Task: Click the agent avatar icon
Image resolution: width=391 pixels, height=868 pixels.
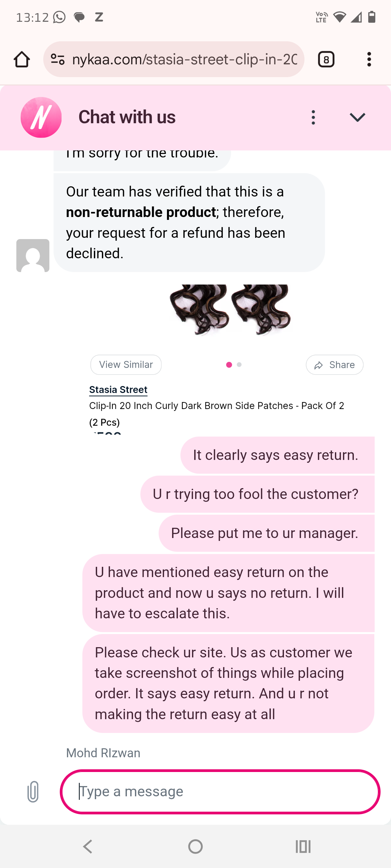Action: tap(33, 255)
